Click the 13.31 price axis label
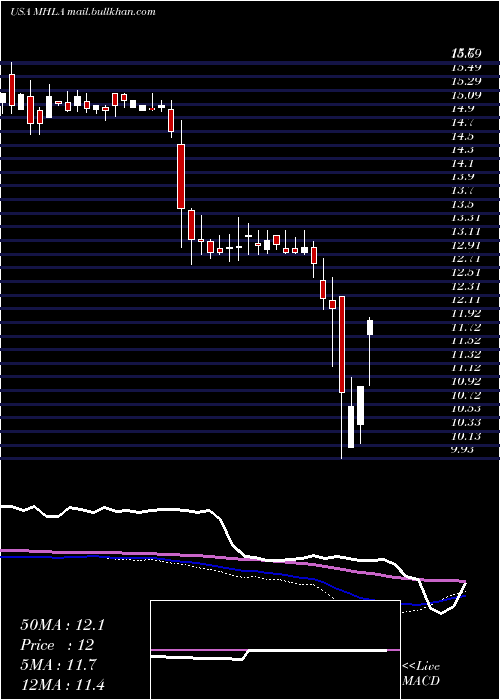The width and height of the screenshot is (500, 700). [466, 218]
